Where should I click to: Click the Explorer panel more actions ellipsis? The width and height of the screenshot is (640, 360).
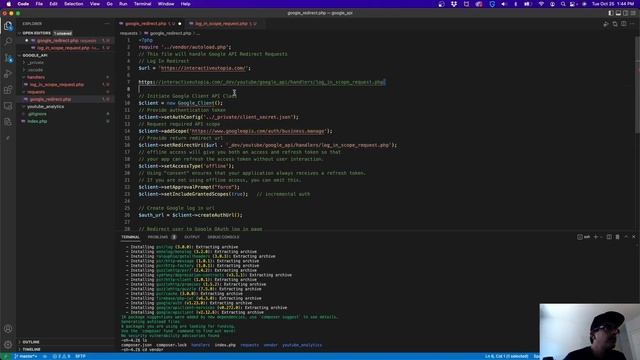click(x=107, y=24)
